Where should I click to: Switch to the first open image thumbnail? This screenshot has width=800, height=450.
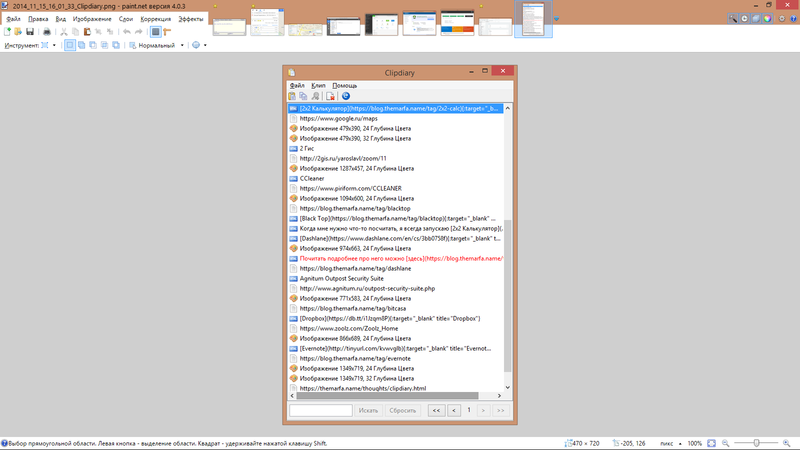tap(229, 26)
